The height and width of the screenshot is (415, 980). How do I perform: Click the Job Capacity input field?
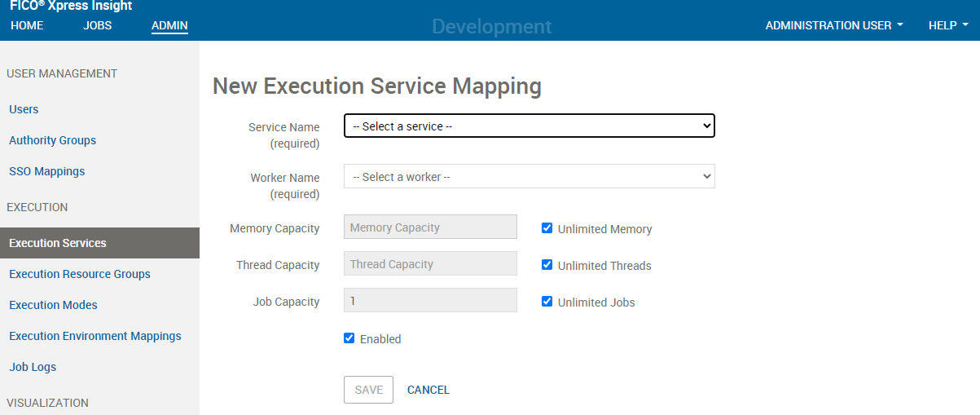[430, 301]
